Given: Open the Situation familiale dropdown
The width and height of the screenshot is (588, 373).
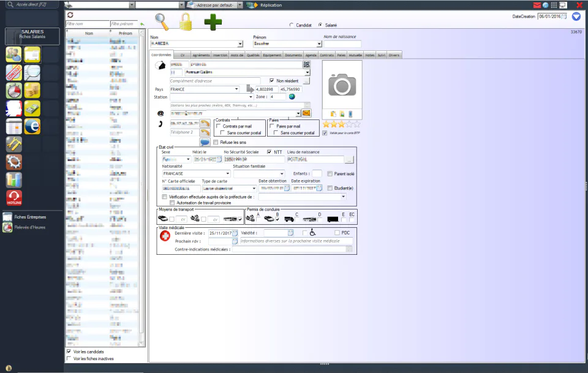Looking at the screenshot, I should coord(282,173).
